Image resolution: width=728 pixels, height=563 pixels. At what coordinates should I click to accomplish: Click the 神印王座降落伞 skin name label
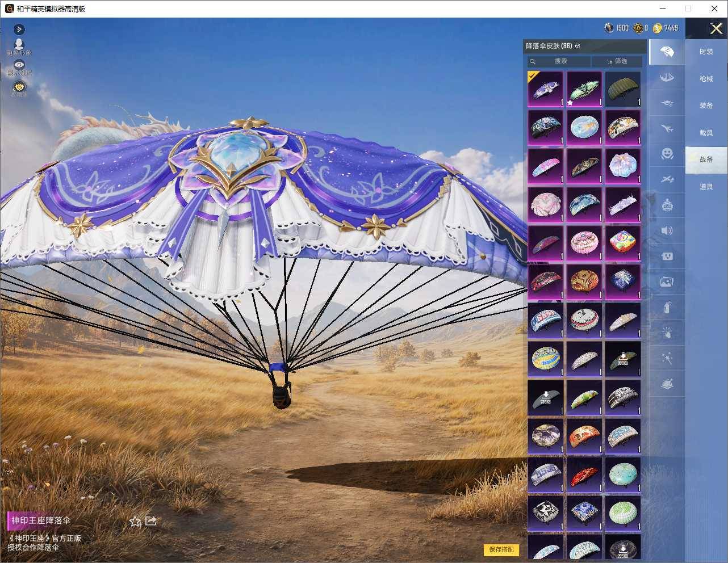click(41, 520)
